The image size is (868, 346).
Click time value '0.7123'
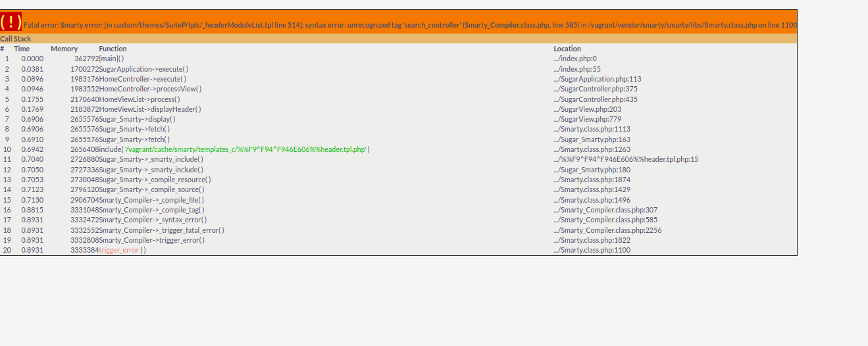pos(32,189)
